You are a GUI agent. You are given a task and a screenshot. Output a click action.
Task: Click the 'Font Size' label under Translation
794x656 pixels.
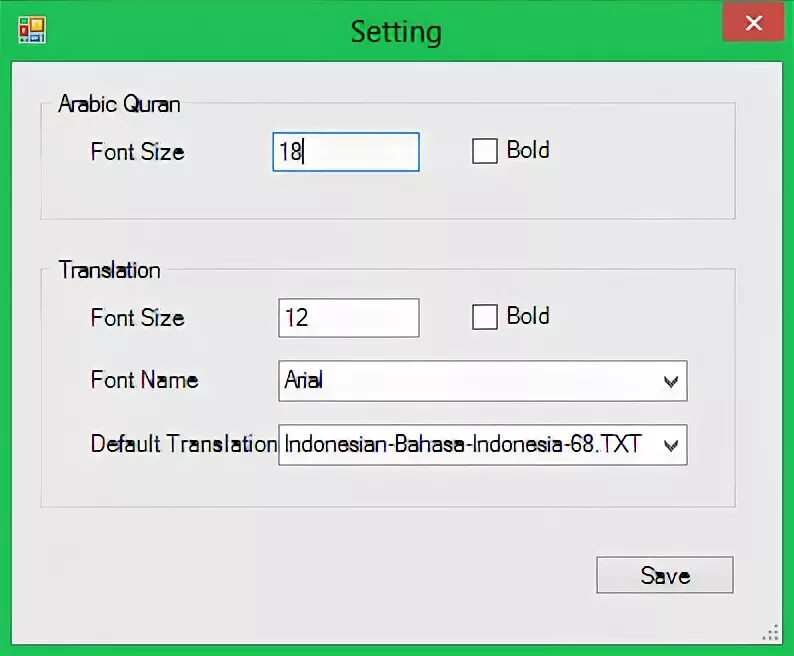pos(138,318)
